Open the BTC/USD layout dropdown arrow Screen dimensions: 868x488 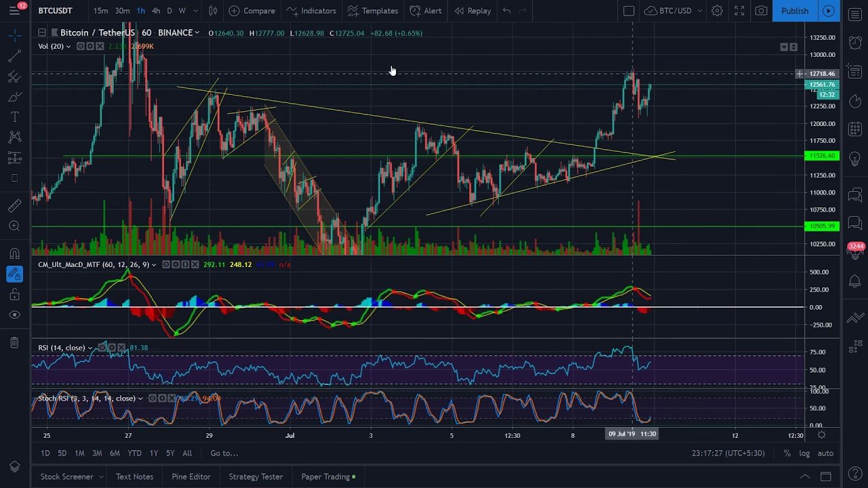[x=700, y=11]
